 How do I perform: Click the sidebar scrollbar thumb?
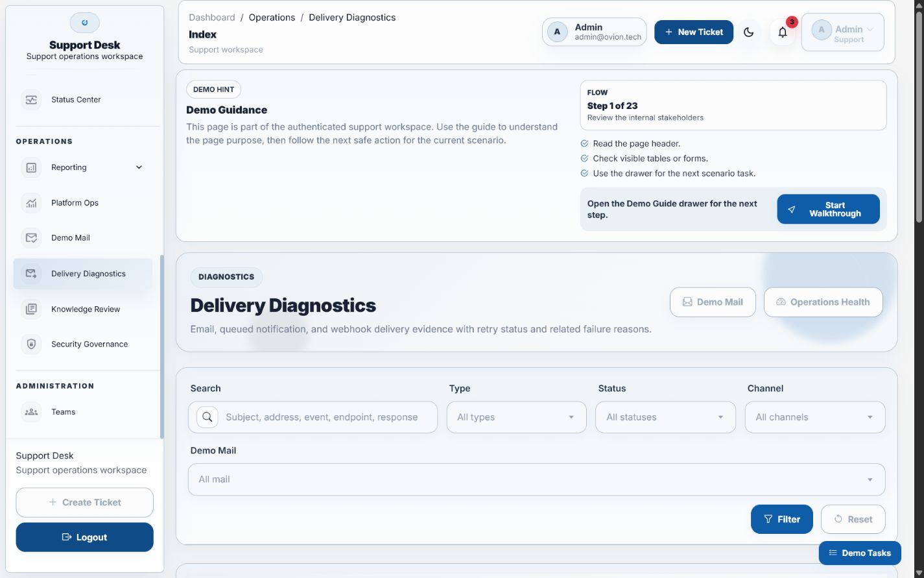pos(161,347)
